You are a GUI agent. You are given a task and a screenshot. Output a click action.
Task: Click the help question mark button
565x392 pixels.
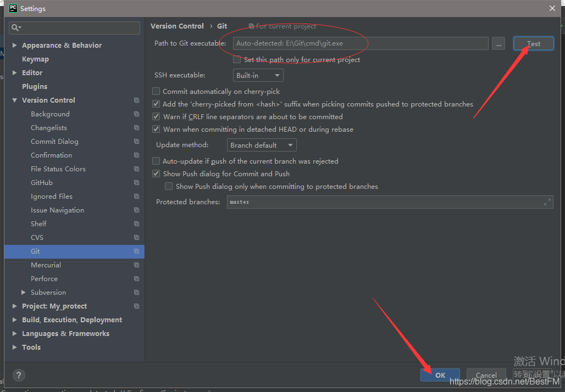(x=19, y=376)
